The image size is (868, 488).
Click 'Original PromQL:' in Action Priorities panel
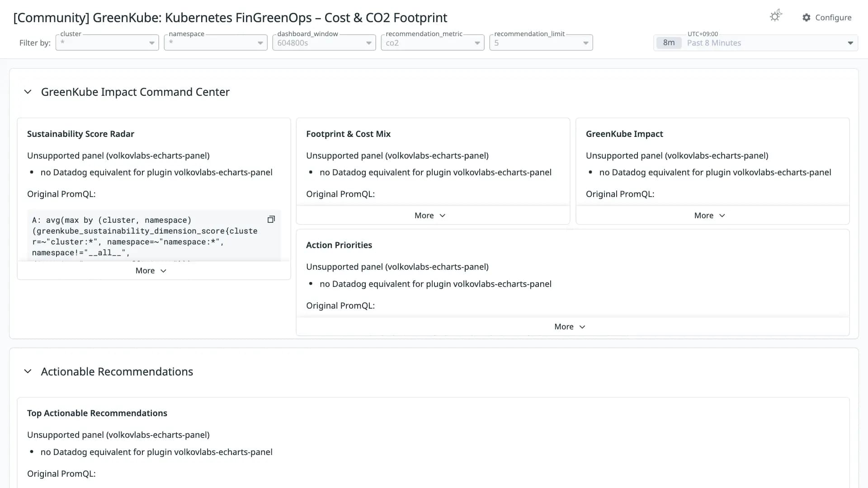coord(340,305)
